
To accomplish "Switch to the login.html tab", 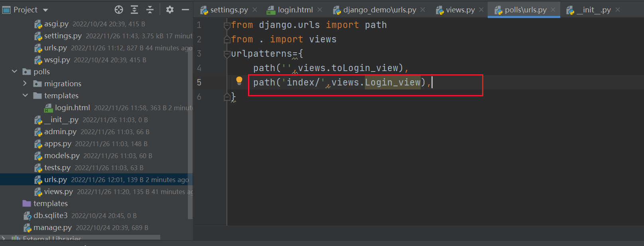I will 295,10.
